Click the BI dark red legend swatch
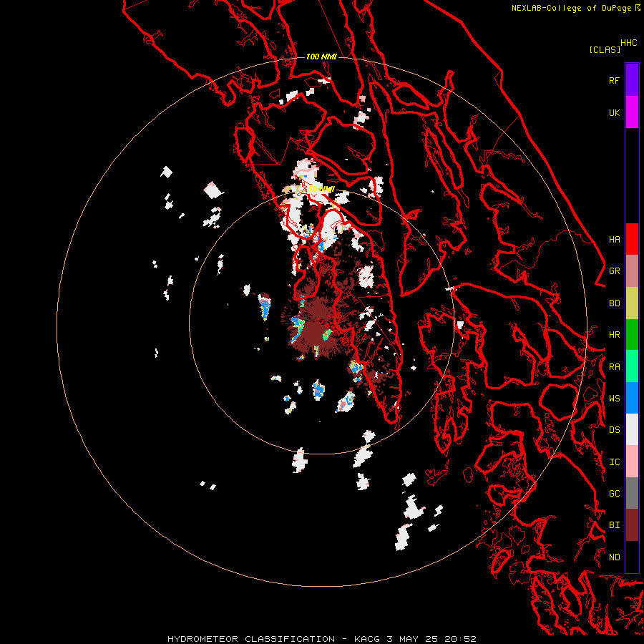 coord(632,525)
